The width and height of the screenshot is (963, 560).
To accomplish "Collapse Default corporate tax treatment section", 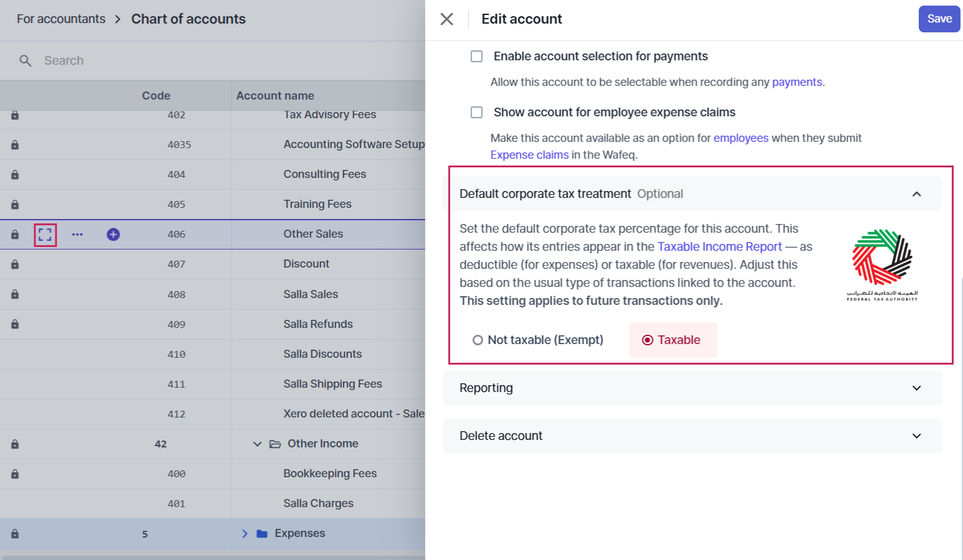I will click(x=916, y=194).
